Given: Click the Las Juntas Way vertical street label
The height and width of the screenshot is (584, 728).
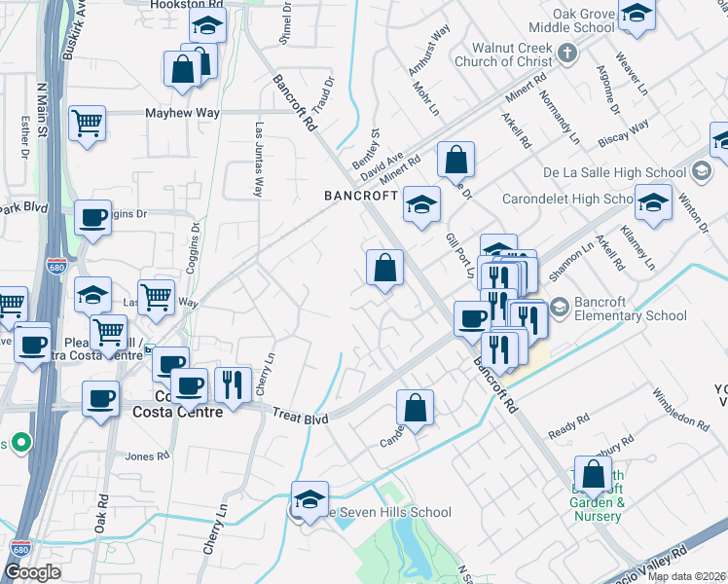Looking at the screenshot, I should pos(259,160).
